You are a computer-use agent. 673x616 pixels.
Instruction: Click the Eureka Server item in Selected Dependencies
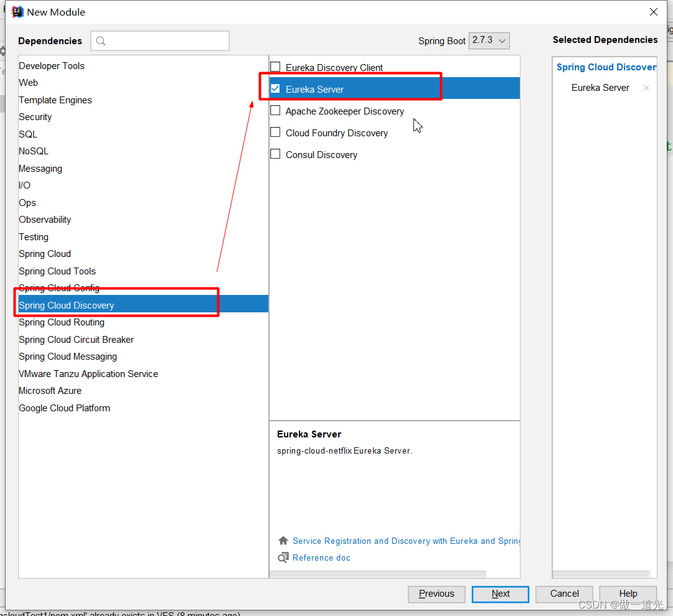point(600,88)
